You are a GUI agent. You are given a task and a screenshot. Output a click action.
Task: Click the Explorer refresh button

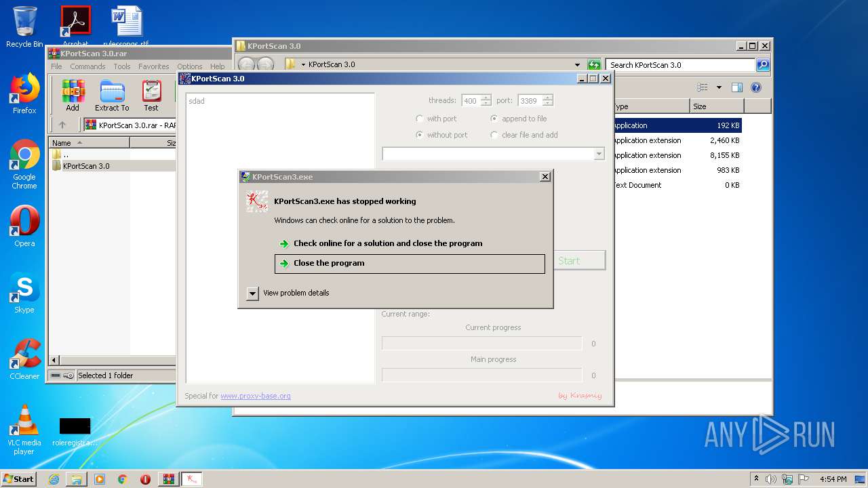pyautogui.click(x=594, y=65)
